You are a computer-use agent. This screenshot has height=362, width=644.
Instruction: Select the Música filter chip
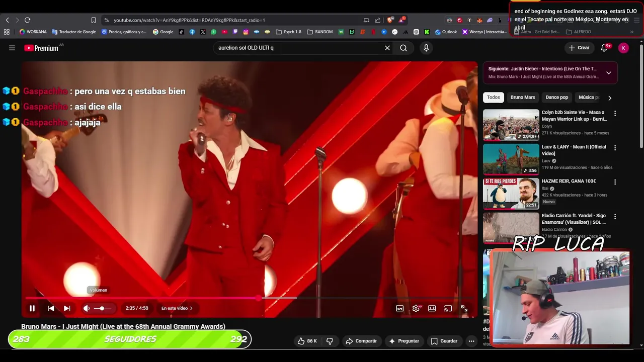[588, 97]
